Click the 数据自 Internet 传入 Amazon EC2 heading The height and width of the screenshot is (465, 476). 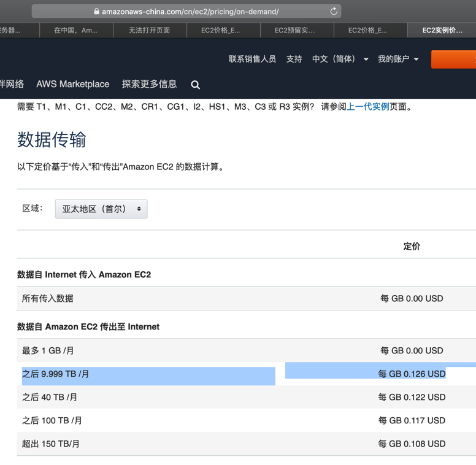pos(84,274)
